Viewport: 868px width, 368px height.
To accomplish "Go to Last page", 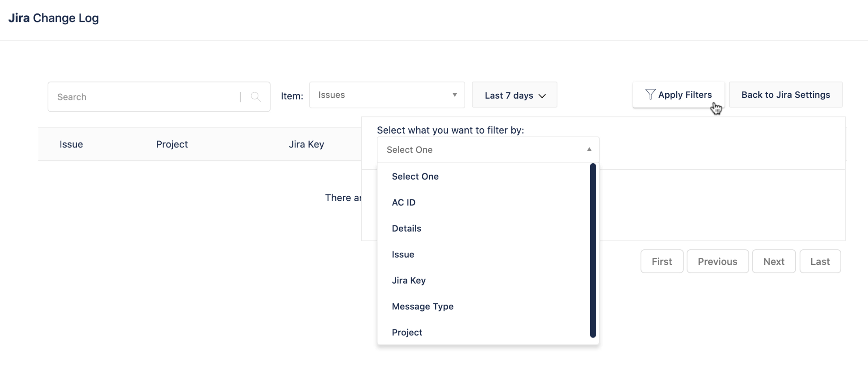I will 820,262.
